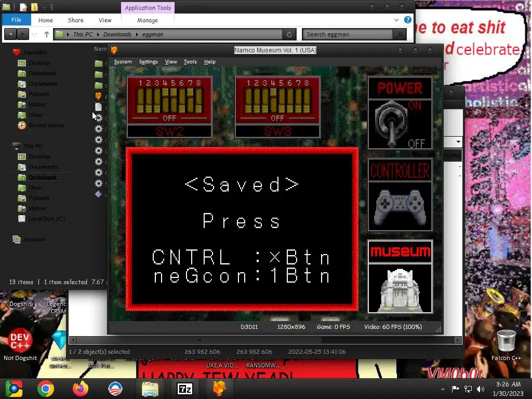Image resolution: width=532 pixels, height=399 pixels.
Task: Expand the arrow before eggman in breadcrumb
Action: (137, 34)
